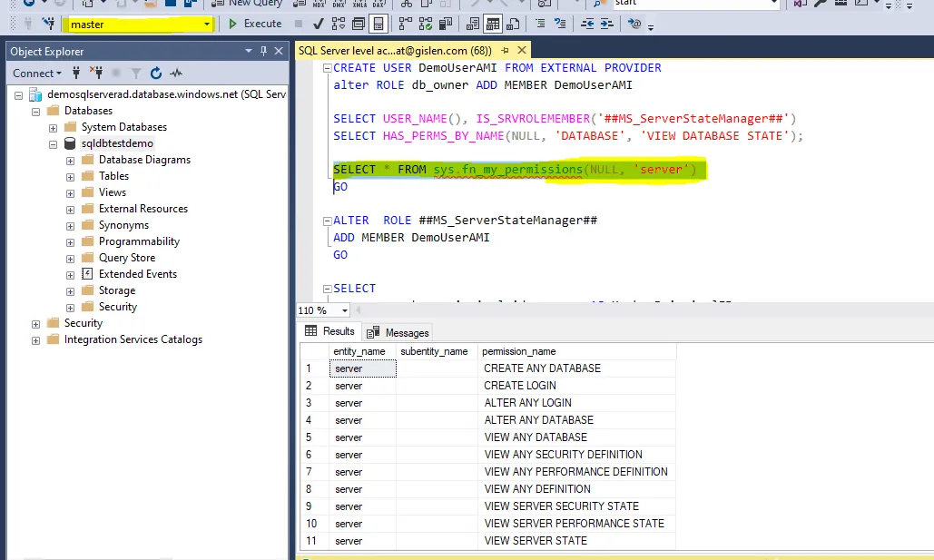Click the Increase Indent icon
The height and width of the screenshot is (560, 934).
click(607, 24)
